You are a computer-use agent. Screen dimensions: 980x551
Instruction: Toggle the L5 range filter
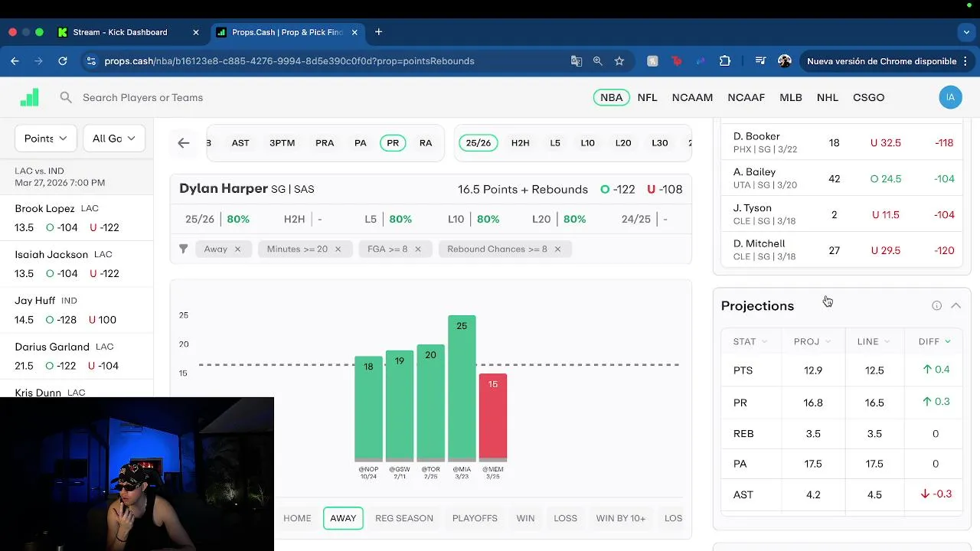(x=555, y=143)
